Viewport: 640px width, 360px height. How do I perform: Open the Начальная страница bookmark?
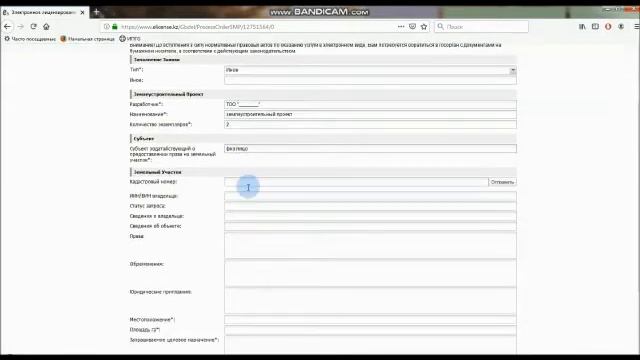pyautogui.click(x=87, y=39)
